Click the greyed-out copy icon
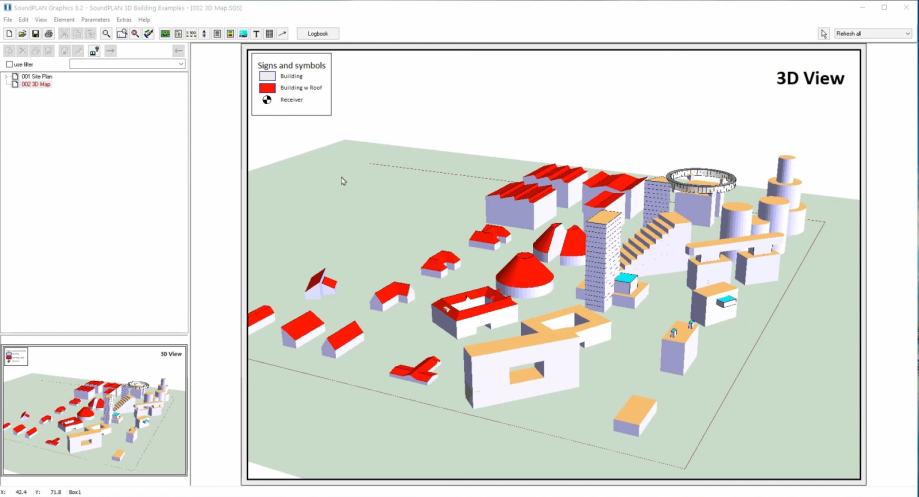 [77, 34]
